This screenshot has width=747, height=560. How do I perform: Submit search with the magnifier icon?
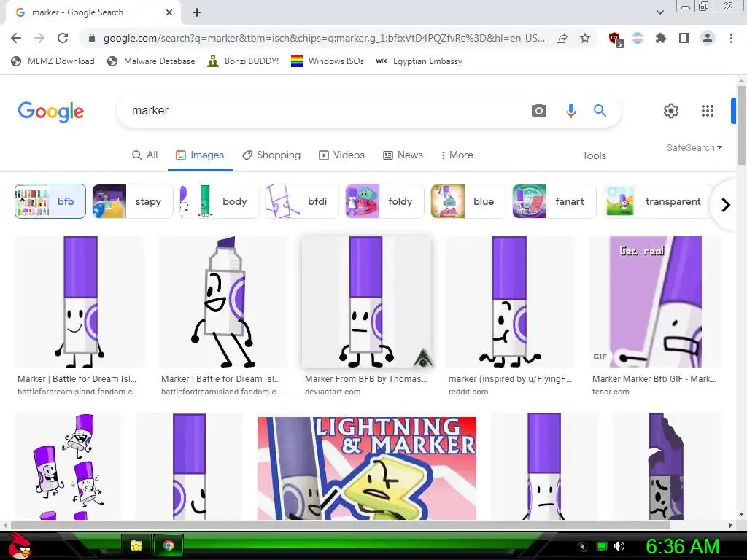coord(600,111)
